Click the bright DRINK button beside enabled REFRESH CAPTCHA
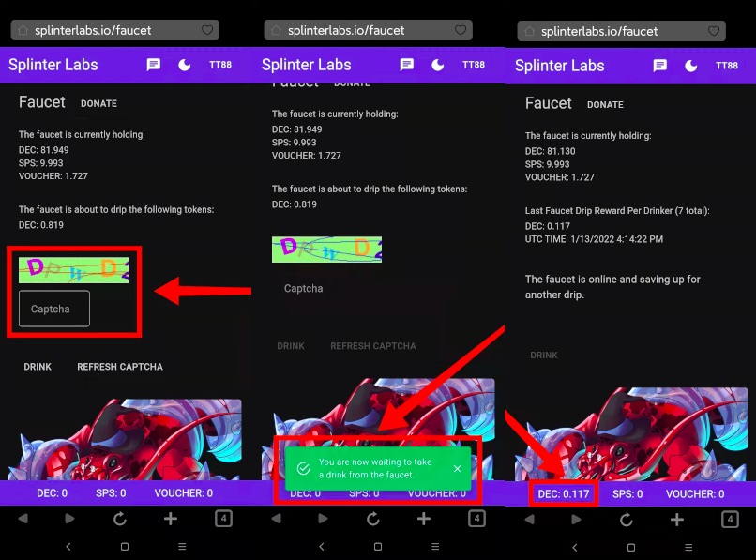This screenshot has height=560, width=756. click(x=38, y=367)
